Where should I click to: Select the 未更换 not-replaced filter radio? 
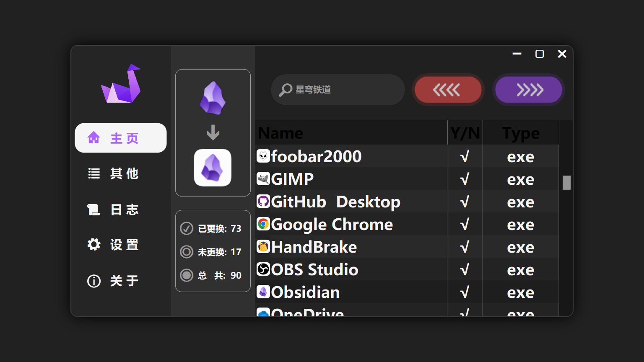click(187, 252)
